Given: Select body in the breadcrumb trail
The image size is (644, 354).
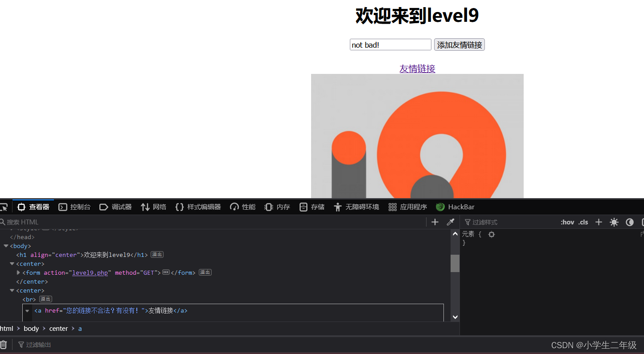Looking at the screenshot, I should point(31,329).
